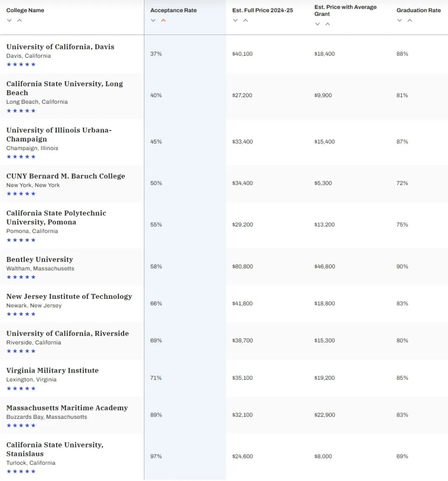448x481 pixels.
Task: View New Jersey Institute of Technology
Action: (69, 296)
